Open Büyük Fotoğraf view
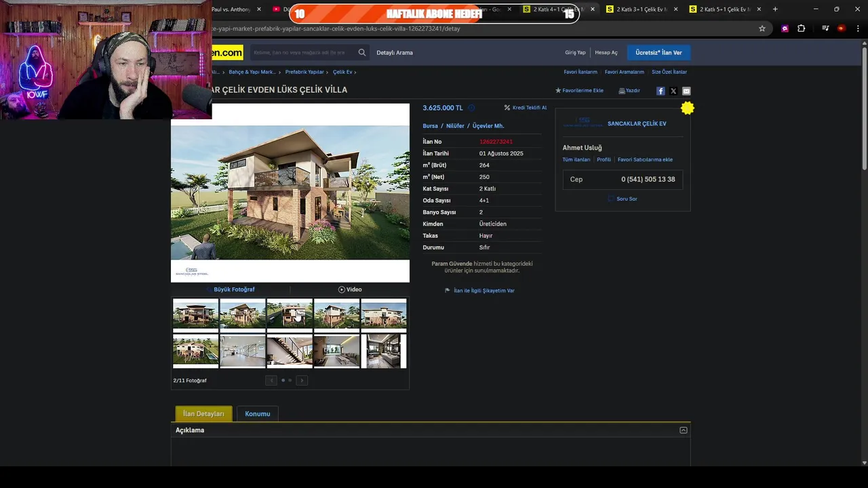868x488 pixels. point(231,289)
